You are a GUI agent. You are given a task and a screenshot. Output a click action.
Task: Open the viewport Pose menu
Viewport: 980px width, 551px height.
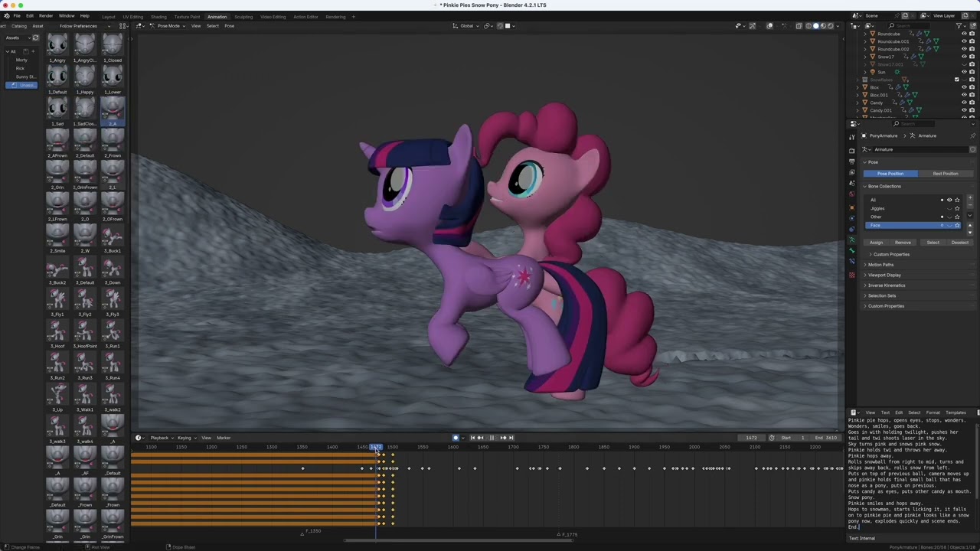[229, 26]
